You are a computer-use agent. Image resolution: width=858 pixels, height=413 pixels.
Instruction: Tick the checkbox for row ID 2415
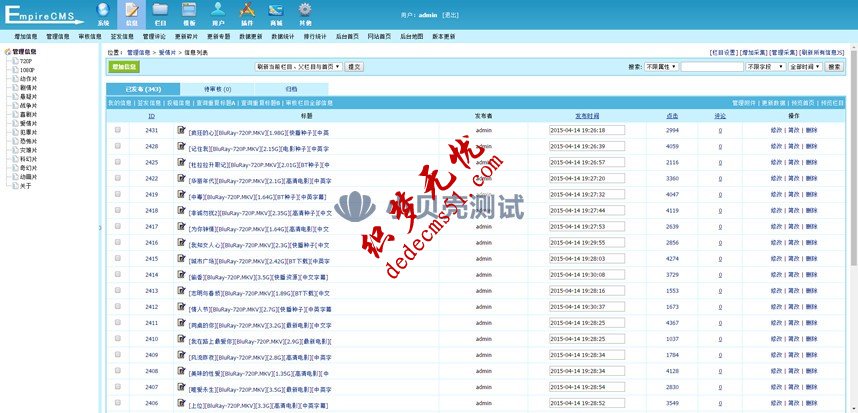(118, 258)
